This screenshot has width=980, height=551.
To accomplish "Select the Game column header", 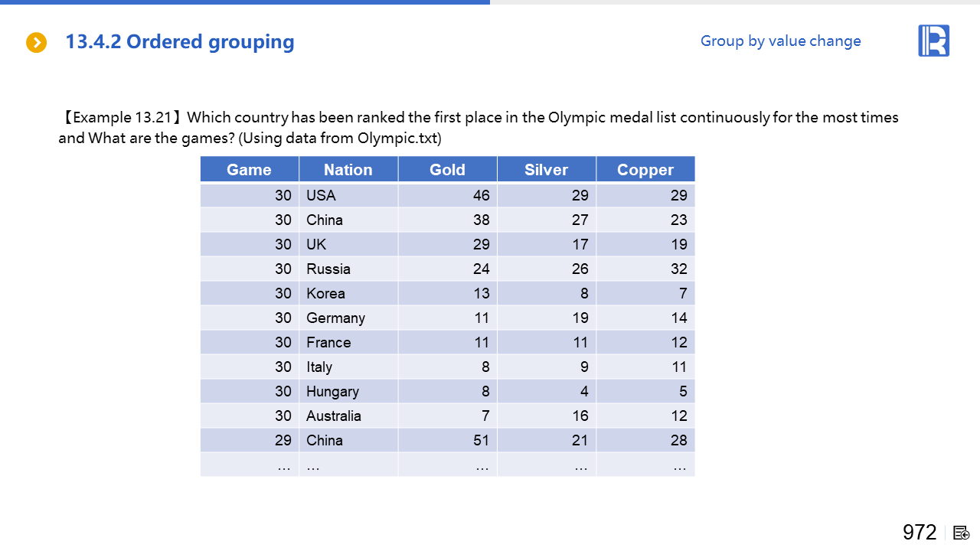I will [x=249, y=170].
